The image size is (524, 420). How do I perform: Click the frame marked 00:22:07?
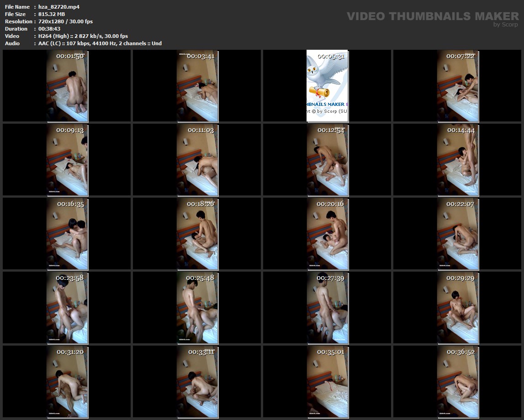(x=458, y=234)
